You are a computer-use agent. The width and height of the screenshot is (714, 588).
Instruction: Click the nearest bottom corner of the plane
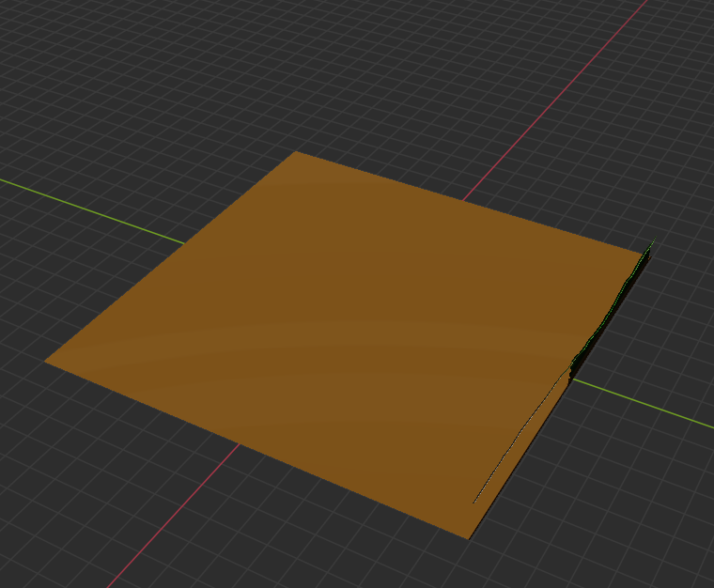(x=467, y=536)
